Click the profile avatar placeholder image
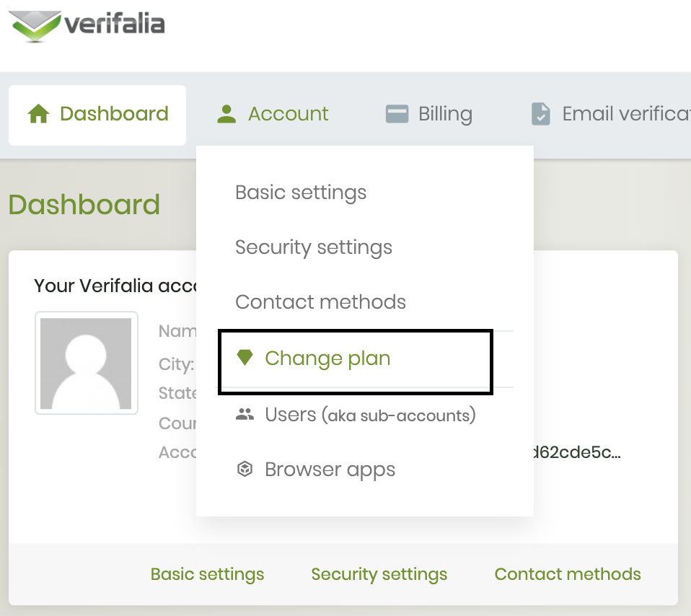 pyautogui.click(x=87, y=363)
